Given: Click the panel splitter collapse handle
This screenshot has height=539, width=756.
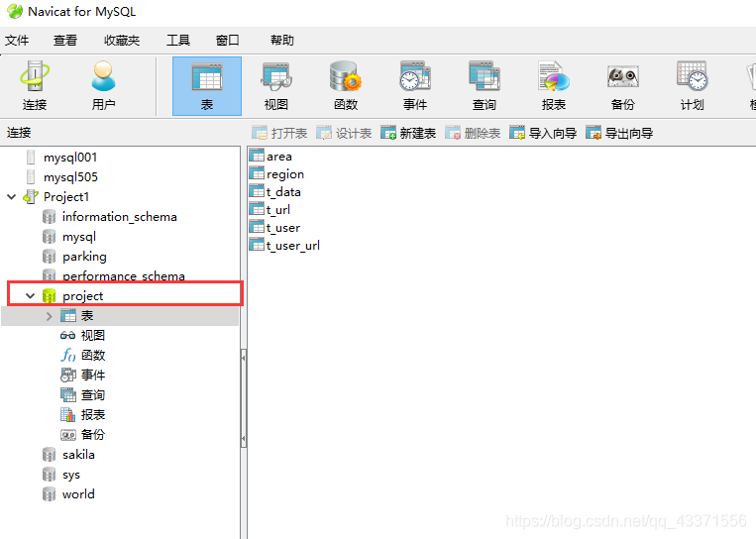Looking at the screenshot, I should [244, 398].
